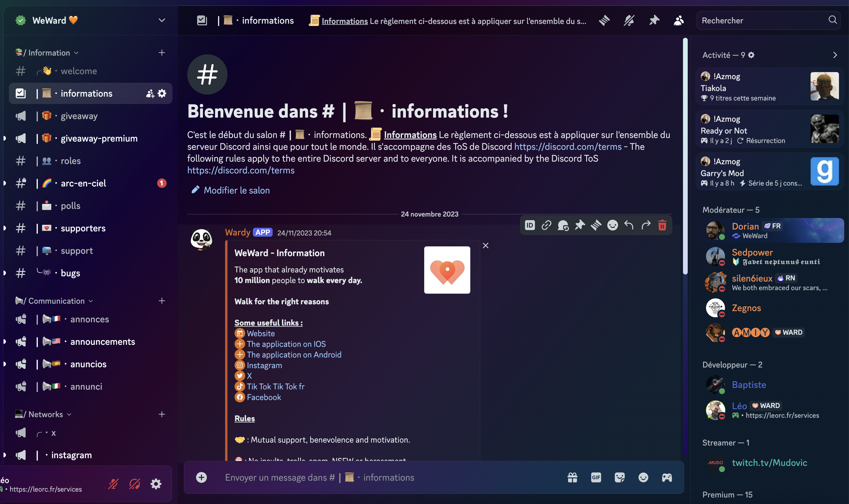Add reaction from message toolbar
This screenshot has height=504, width=849.
coord(612,225)
